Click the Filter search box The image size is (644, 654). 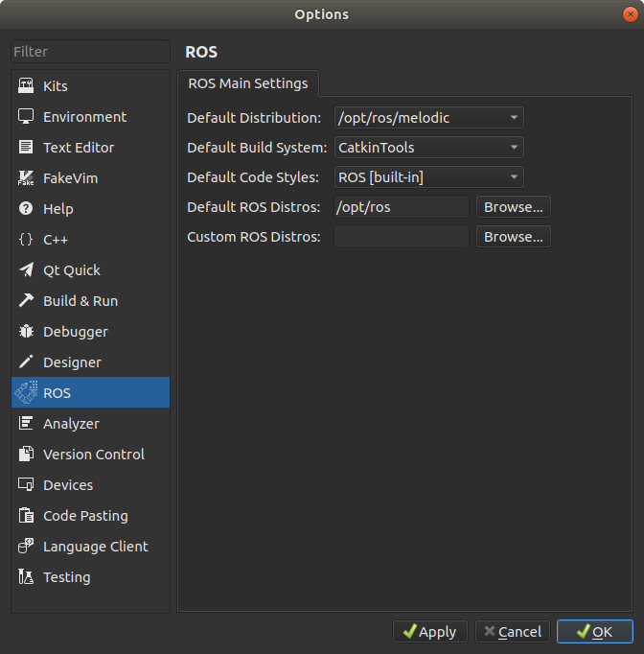[90, 52]
